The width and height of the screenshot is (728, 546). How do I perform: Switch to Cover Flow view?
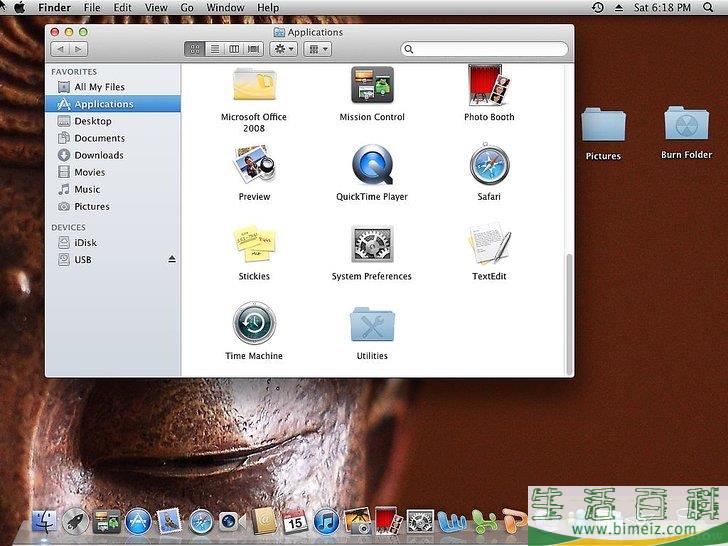pos(254,49)
